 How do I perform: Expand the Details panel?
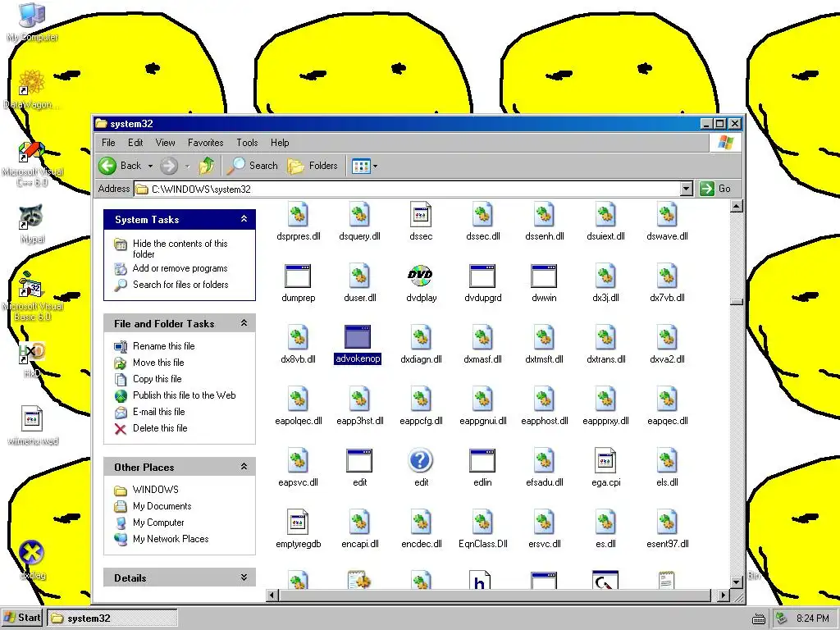(x=244, y=577)
